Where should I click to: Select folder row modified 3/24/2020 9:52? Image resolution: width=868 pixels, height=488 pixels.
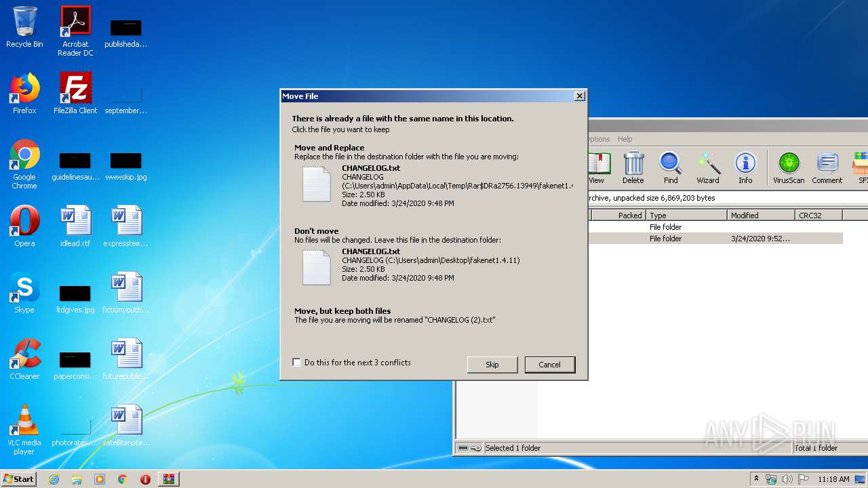tap(715, 239)
